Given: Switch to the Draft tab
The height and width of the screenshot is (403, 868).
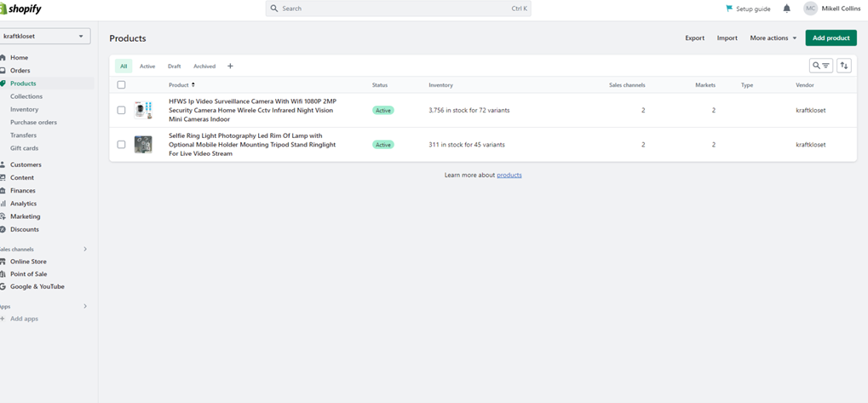Looking at the screenshot, I should click(175, 66).
